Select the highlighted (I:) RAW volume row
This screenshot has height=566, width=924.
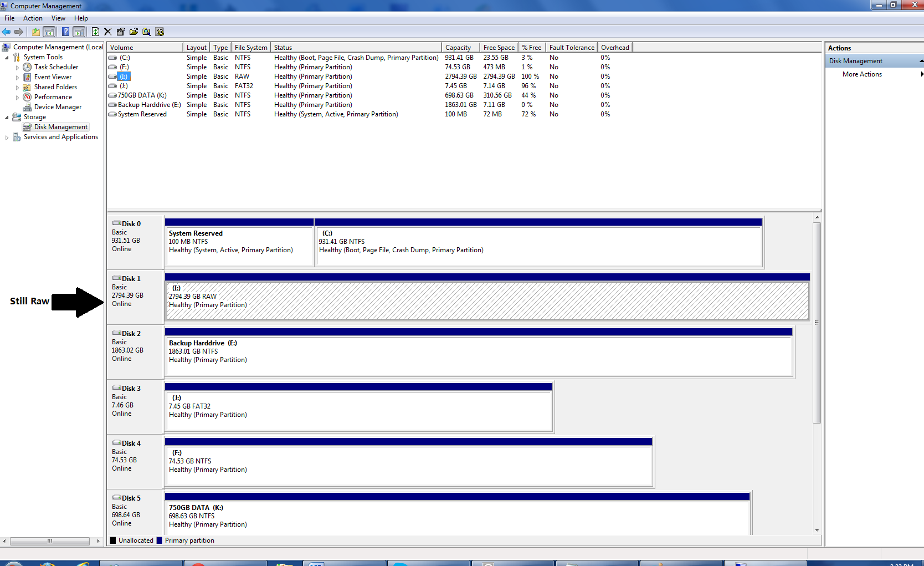[x=370, y=77]
